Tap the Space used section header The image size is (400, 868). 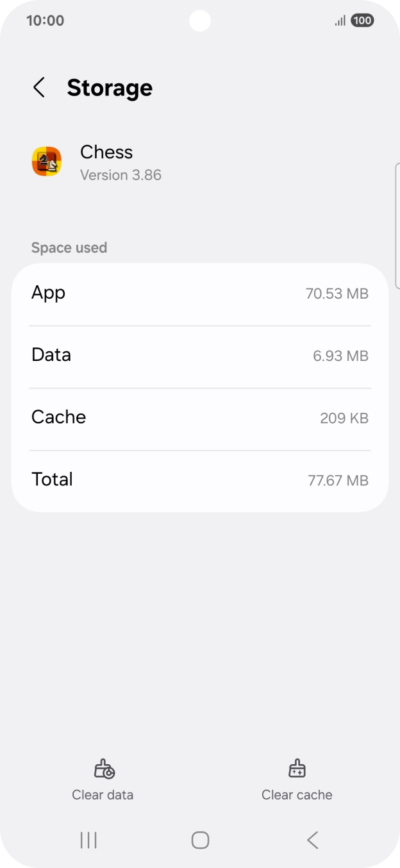pos(69,247)
